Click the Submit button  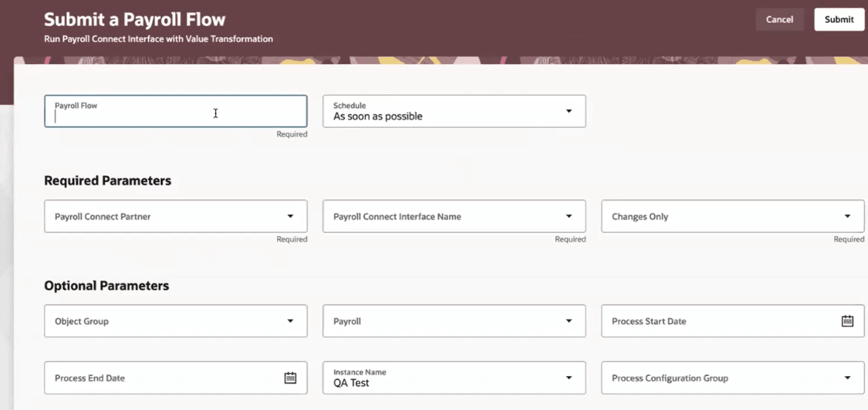pyautogui.click(x=839, y=20)
